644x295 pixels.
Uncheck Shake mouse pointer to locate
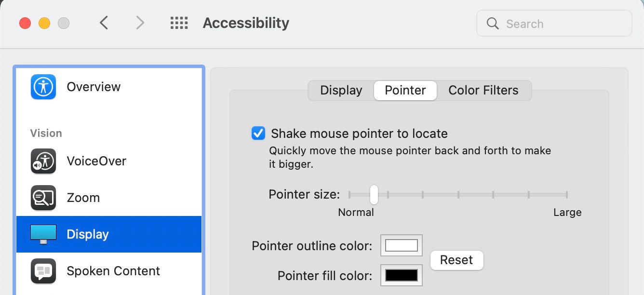click(258, 134)
